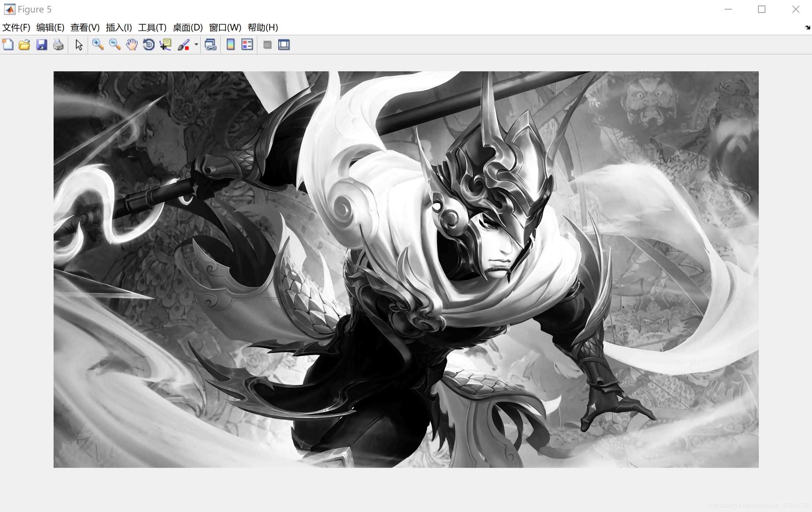
Task: Open the 窗口(W) menu
Action: click(x=225, y=28)
